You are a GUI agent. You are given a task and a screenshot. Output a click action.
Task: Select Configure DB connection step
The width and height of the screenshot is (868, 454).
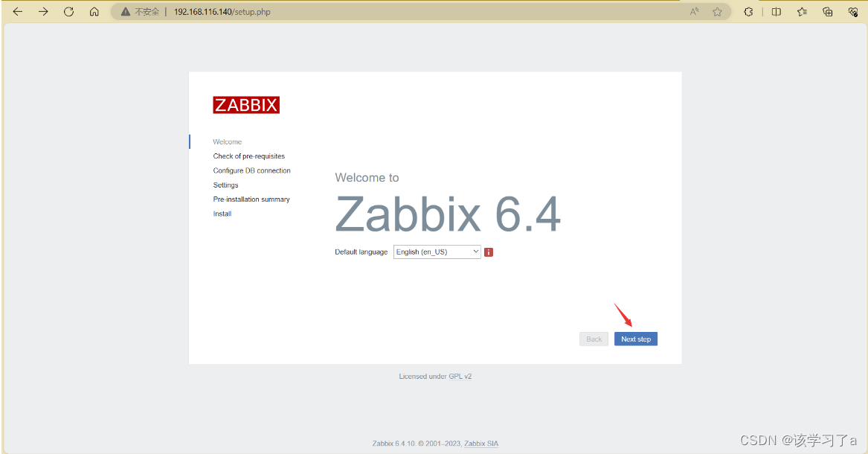point(251,170)
